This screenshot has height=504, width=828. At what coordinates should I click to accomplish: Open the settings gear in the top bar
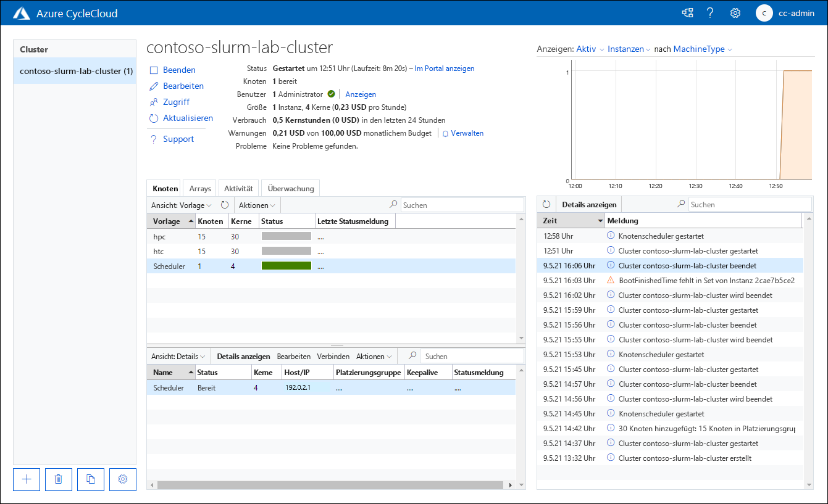click(x=735, y=12)
